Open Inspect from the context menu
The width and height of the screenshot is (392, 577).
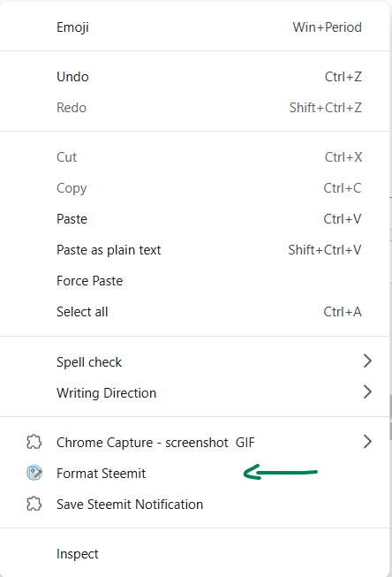tap(195, 554)
